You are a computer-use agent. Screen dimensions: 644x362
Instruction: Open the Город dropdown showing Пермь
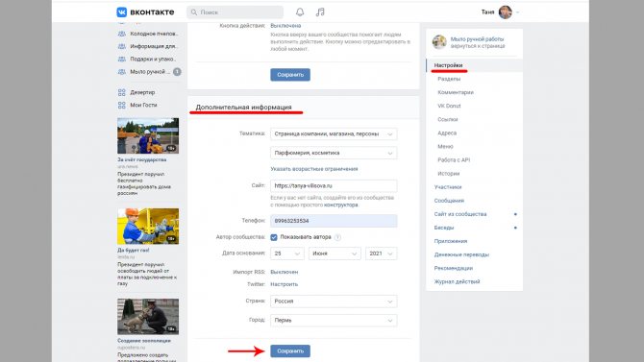334,320
